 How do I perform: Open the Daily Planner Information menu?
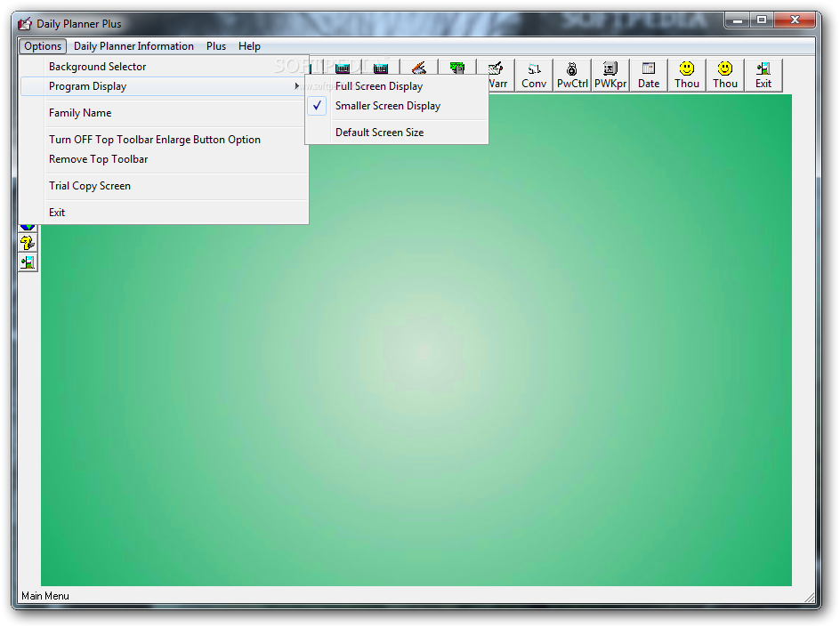[x=133, y=46]
